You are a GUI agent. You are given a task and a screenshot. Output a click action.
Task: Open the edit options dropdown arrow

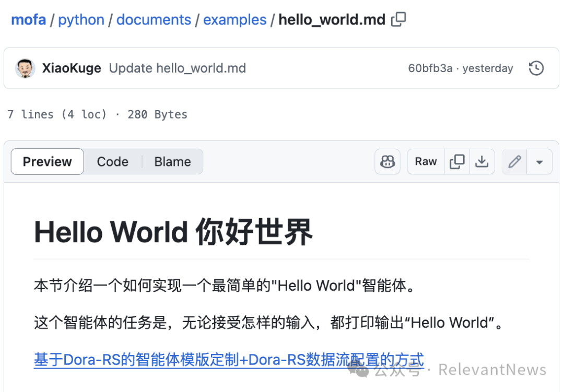coord(540,162)
